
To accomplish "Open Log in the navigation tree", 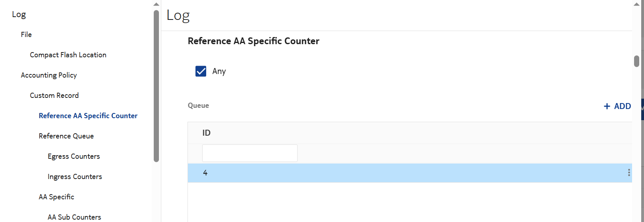I will (x=19, y=15).
